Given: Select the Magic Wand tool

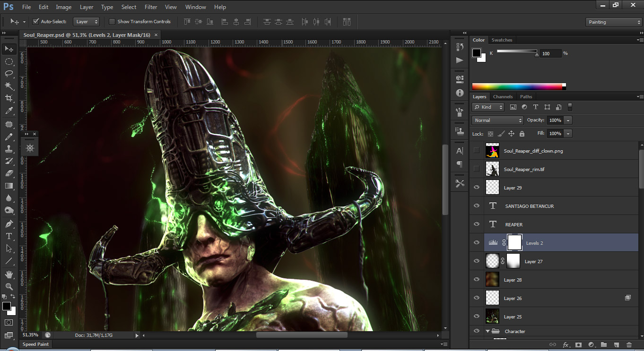Looking at the screenshot, I should pos(9,86).
